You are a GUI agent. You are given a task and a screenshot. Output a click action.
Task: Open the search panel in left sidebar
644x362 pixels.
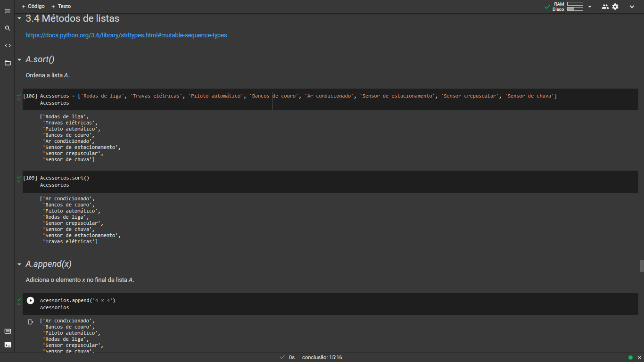pos(8,28)
